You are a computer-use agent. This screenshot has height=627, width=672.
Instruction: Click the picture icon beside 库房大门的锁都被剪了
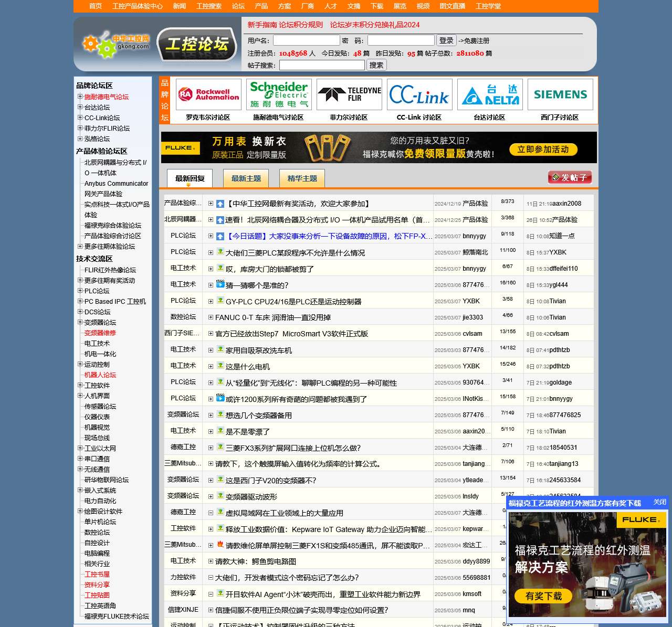tap(220, 268)
